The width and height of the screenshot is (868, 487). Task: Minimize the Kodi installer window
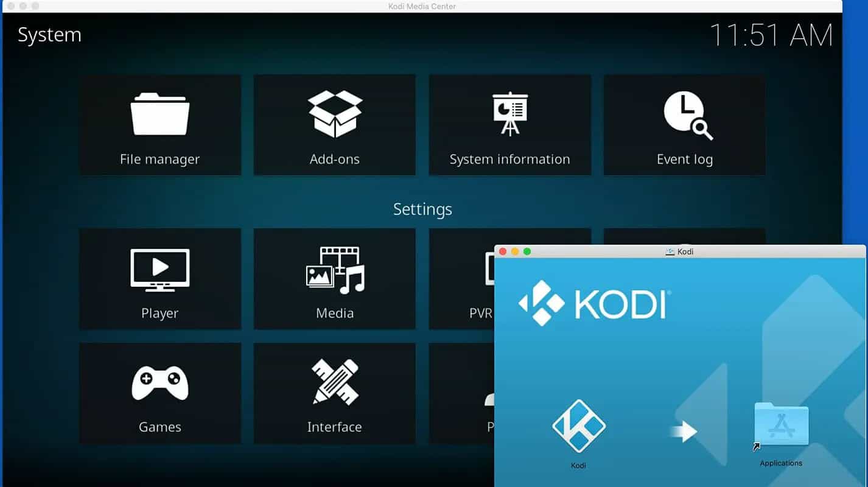pos(515,251)
